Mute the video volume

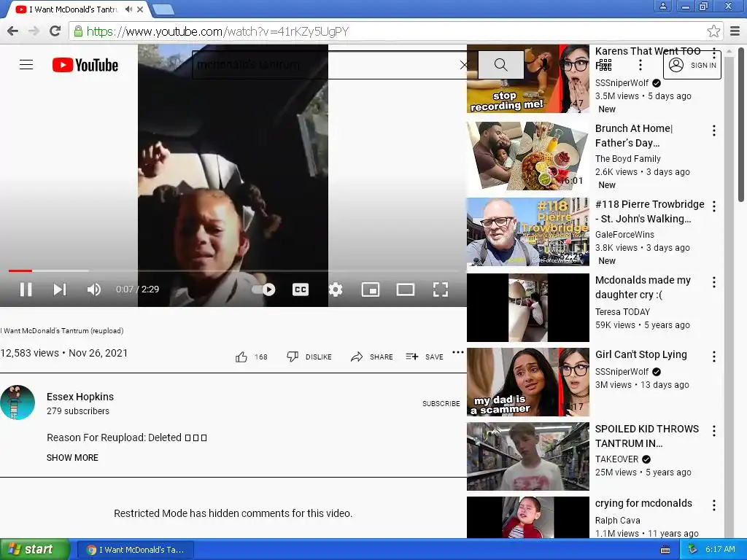[x=94, y=289]
